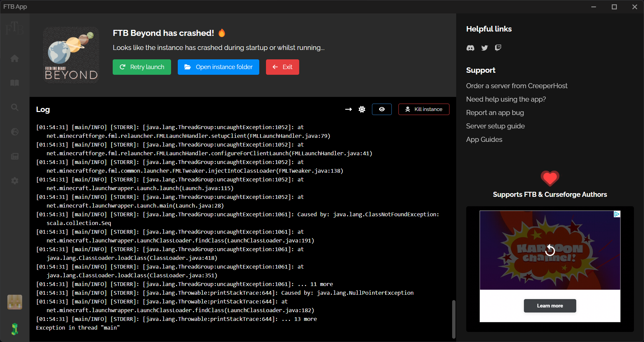Click the AdChoices icon on the ad
Viewport: 644px width, 342px height.
617,214
